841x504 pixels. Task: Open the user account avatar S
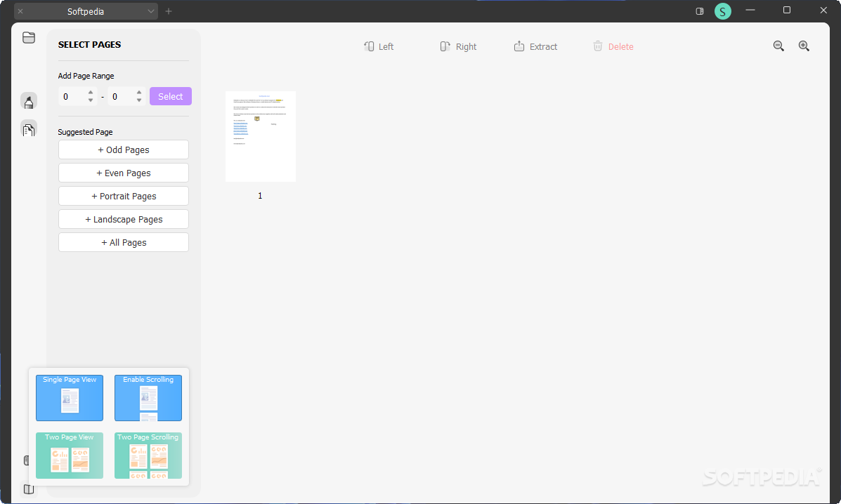tap(723, 11)
